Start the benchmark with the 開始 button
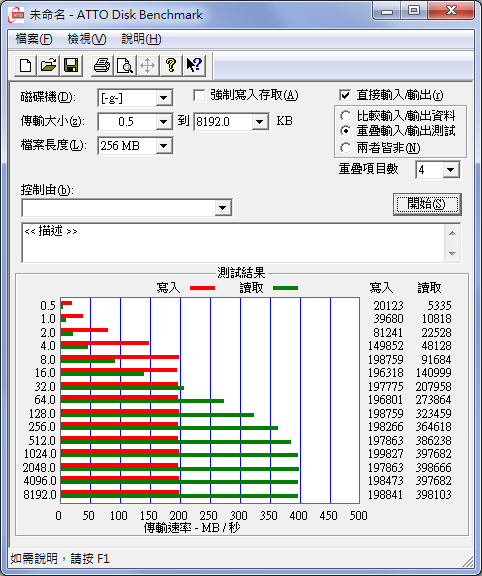The height and width of the screenshot is (576, 482). [427, 204]
